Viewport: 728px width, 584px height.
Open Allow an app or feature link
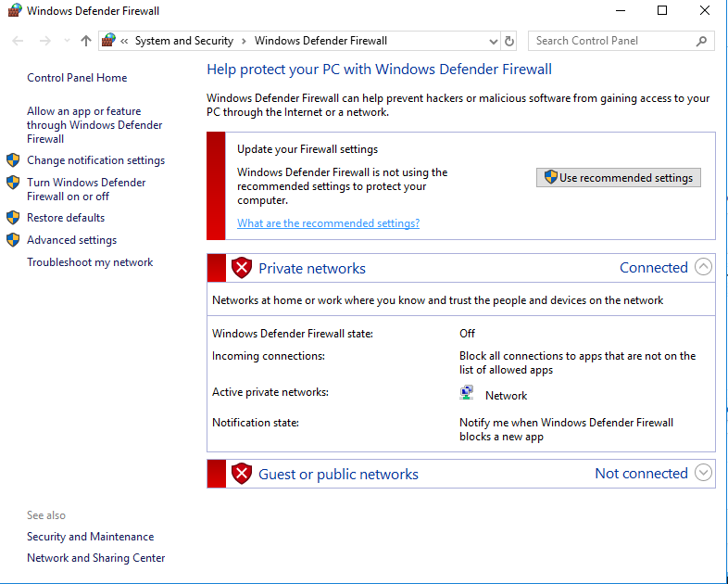[94, 125]
